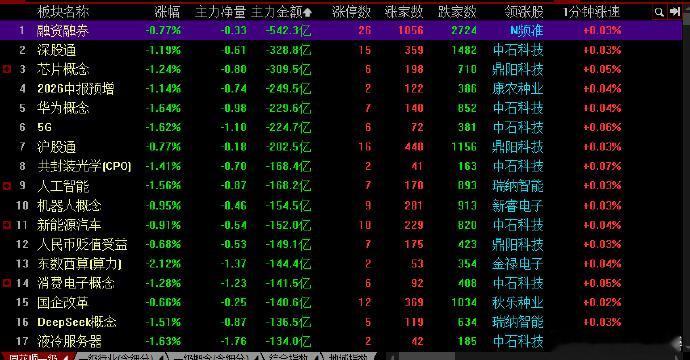Click the -328.8亿 main-force amount cell
The image size is (690, 360).
pyautogui.click(x=288, y=50)
